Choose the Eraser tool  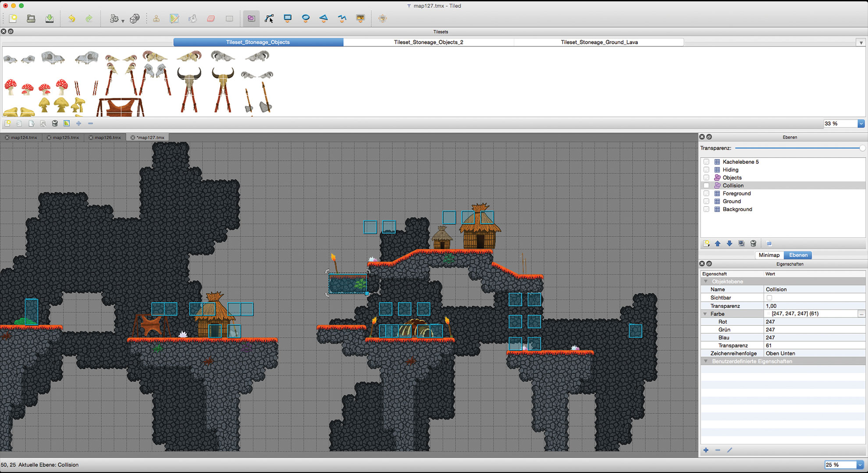click(x=210, y=18)
